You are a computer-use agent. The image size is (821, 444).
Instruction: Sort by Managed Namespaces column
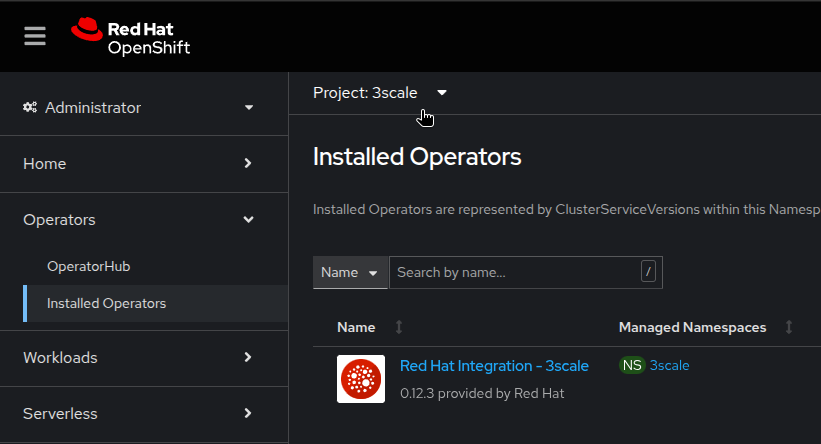[x=692, y=327]
